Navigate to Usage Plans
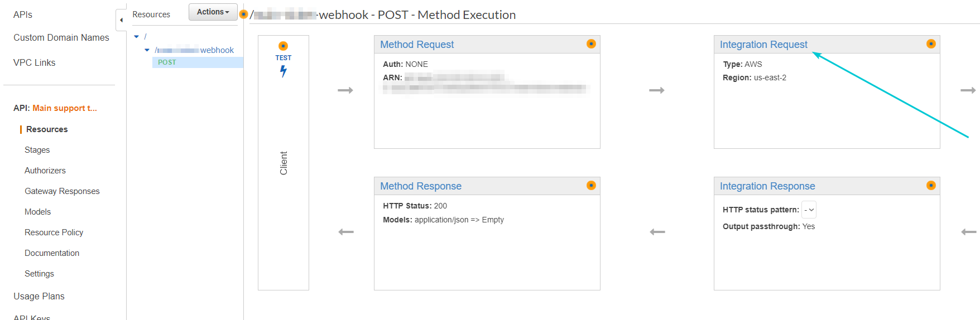The height and width of the screenshot is (320, 980). point(39,296)
